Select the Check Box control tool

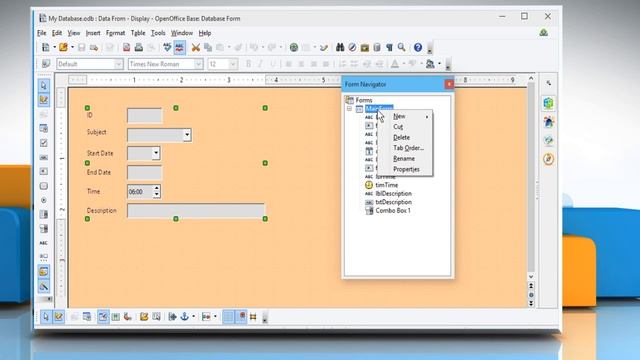pyautogui.click(x=44, y=143)
